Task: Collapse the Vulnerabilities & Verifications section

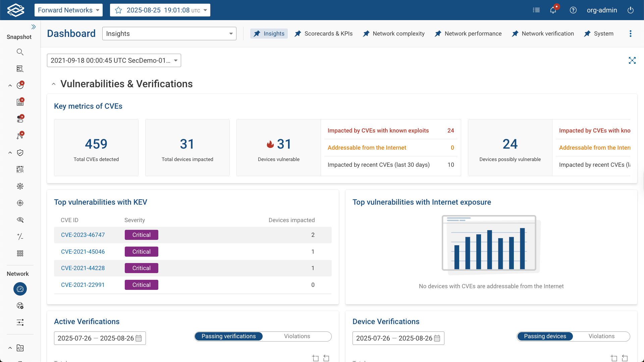Action: coord(54,84)
